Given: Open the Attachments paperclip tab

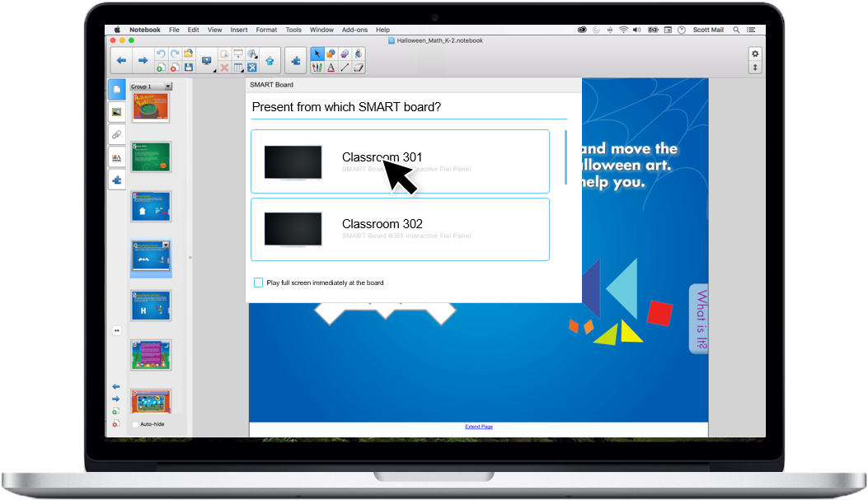Looking at the screenshot, I should pos(116,134).
